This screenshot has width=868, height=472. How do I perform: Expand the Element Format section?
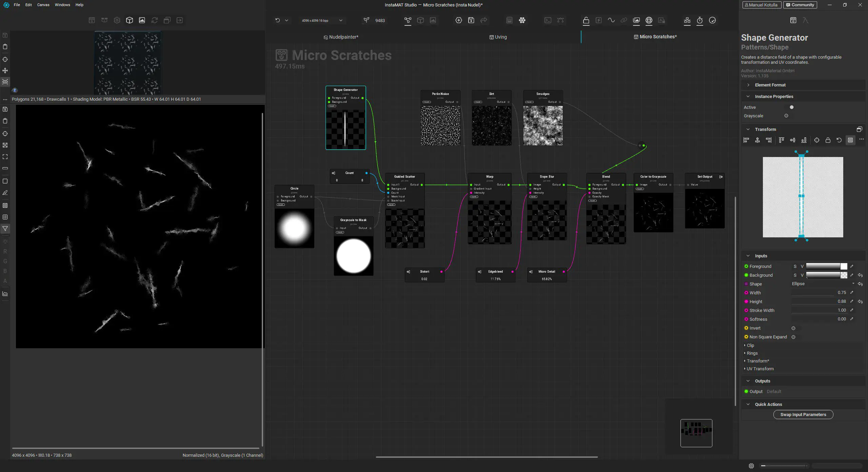(x=770, y=85)
